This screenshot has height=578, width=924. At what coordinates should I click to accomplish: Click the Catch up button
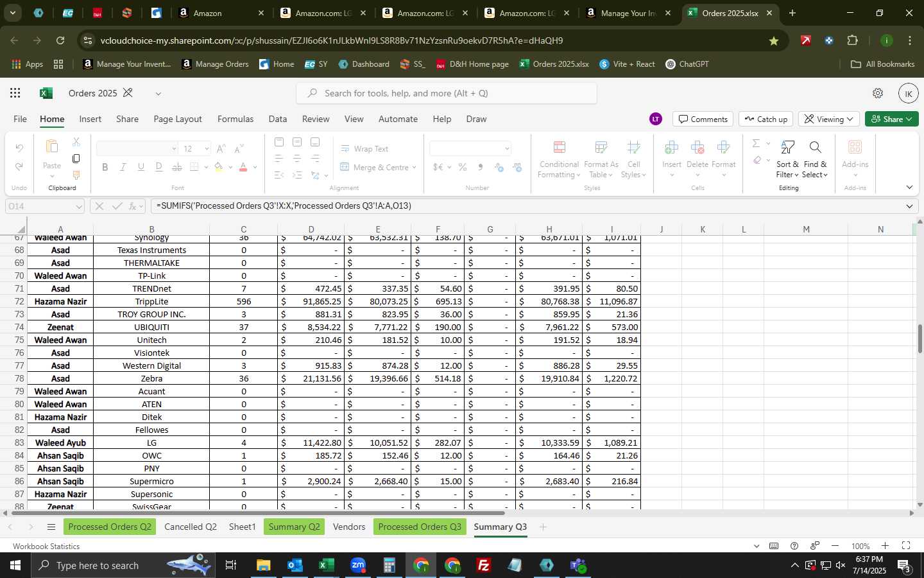click(766, 119)
